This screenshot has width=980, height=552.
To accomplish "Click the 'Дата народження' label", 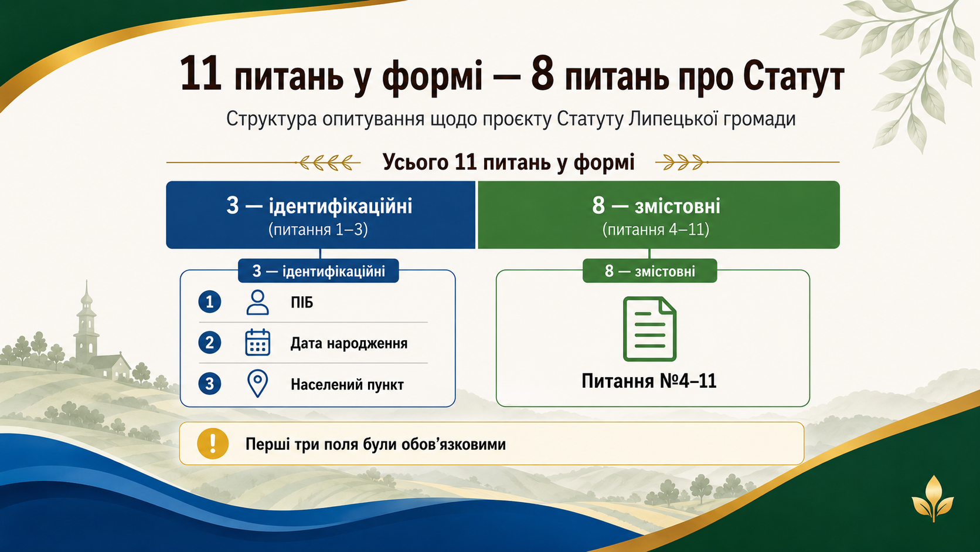I will (x=349, y=343).
